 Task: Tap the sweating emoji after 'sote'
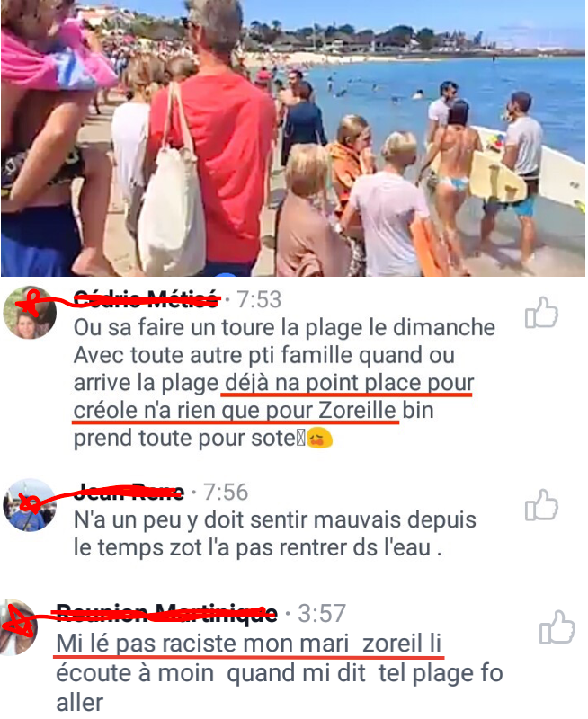pyautogui.click(x=319, y=438)
